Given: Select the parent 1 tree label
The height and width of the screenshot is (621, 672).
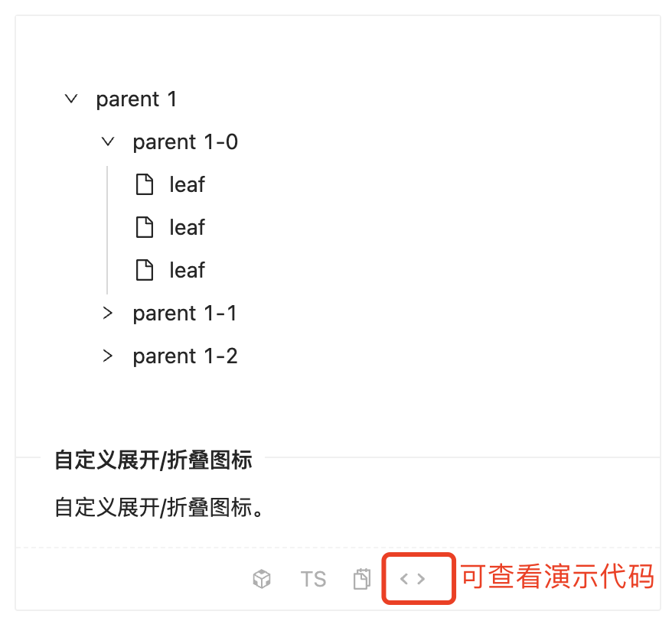Looking at the screenshot, I should pos(136,99).
